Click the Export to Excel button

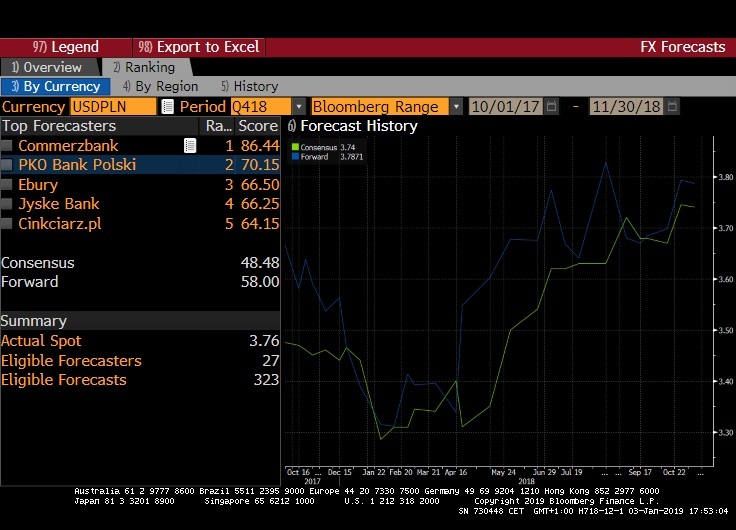tap(198, 47)
